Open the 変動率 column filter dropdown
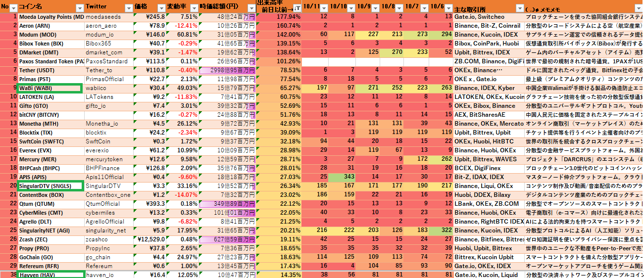 pyautogui.click(x=195, y=8)
